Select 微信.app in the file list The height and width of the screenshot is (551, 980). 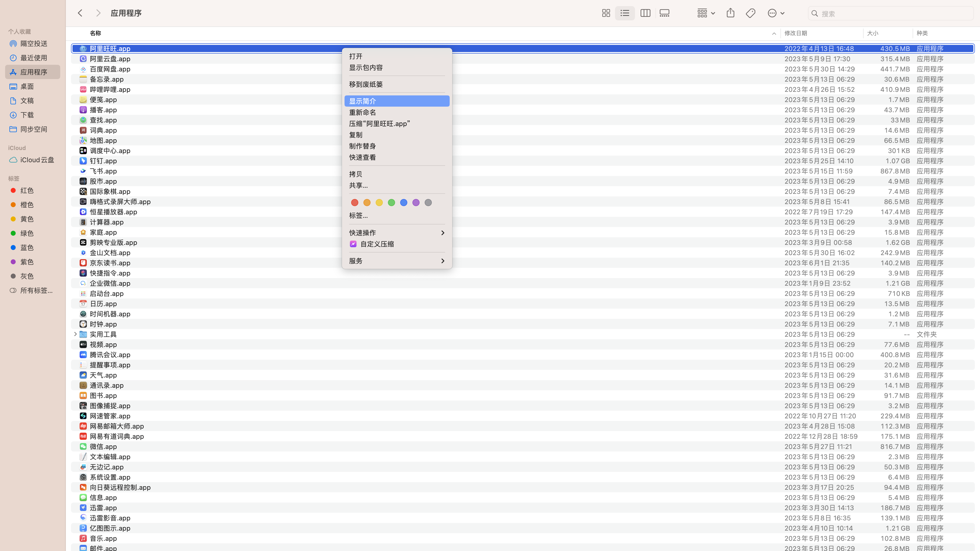point(523,447)
